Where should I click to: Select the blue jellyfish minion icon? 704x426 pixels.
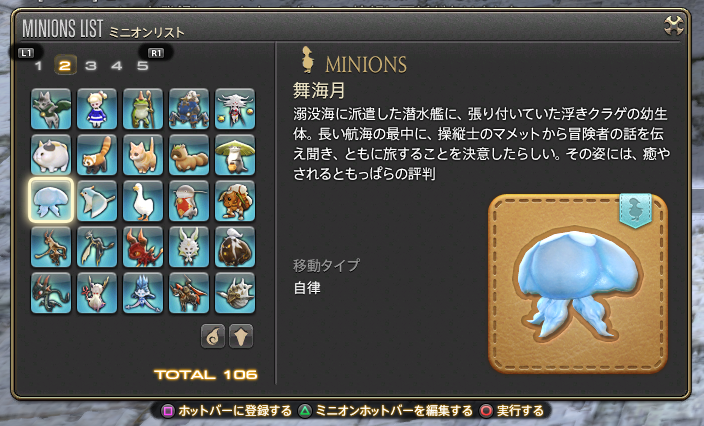point(51,201)
